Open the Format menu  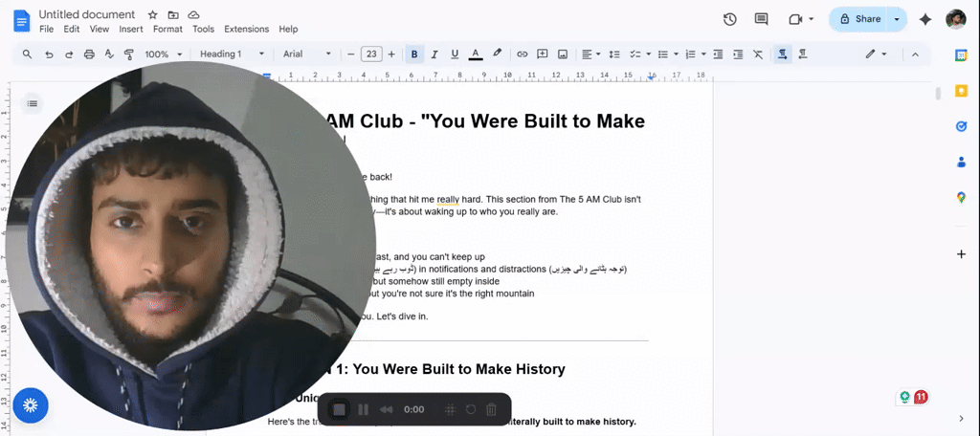point(167,30)
